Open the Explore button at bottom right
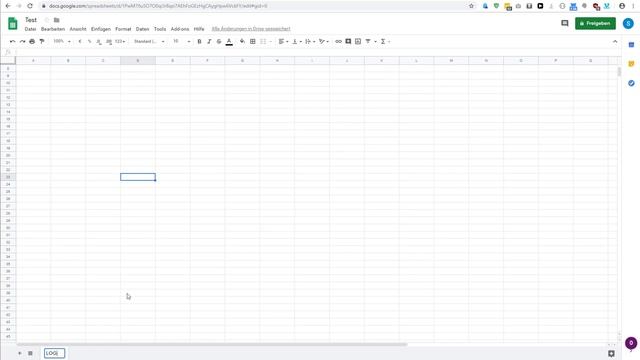The image size is (640, 360). coord(611,353)
